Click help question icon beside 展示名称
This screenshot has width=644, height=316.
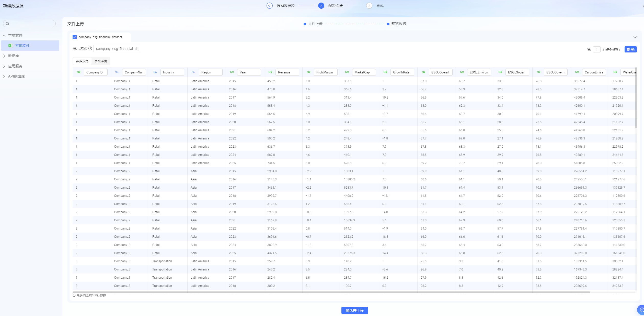(x=90, y=48)
